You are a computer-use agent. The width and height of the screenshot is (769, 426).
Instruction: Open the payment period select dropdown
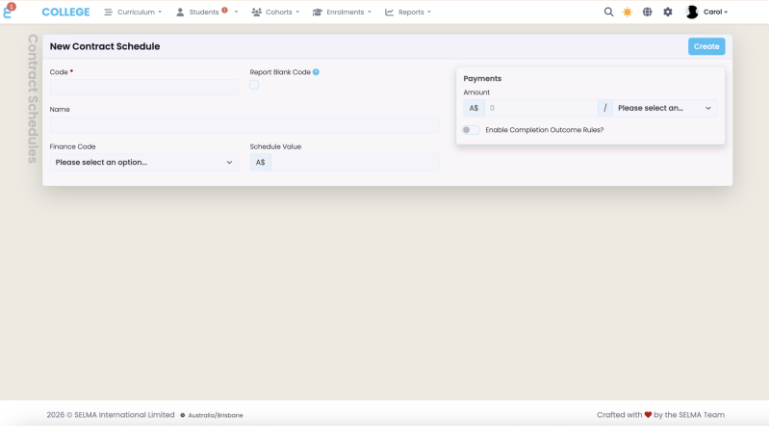[664, 108]
